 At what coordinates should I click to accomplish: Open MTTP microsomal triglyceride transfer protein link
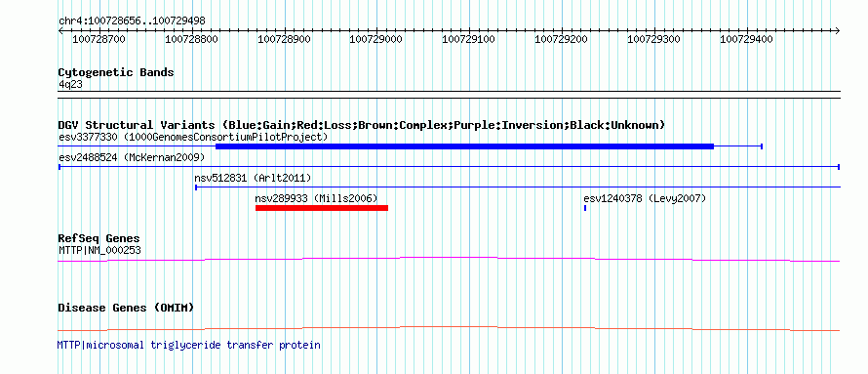[189, 345]
